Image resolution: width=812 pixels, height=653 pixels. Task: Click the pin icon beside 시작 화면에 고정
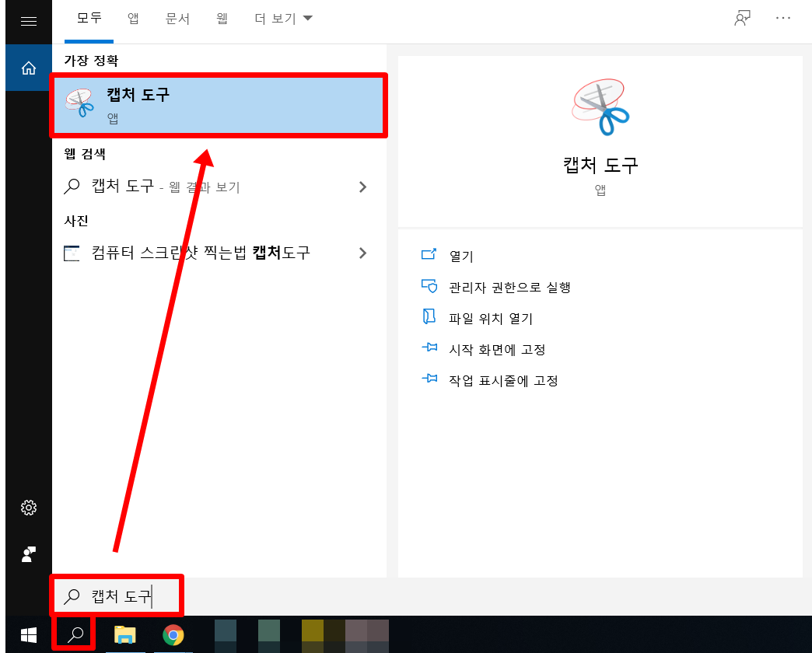coord(429,347)
